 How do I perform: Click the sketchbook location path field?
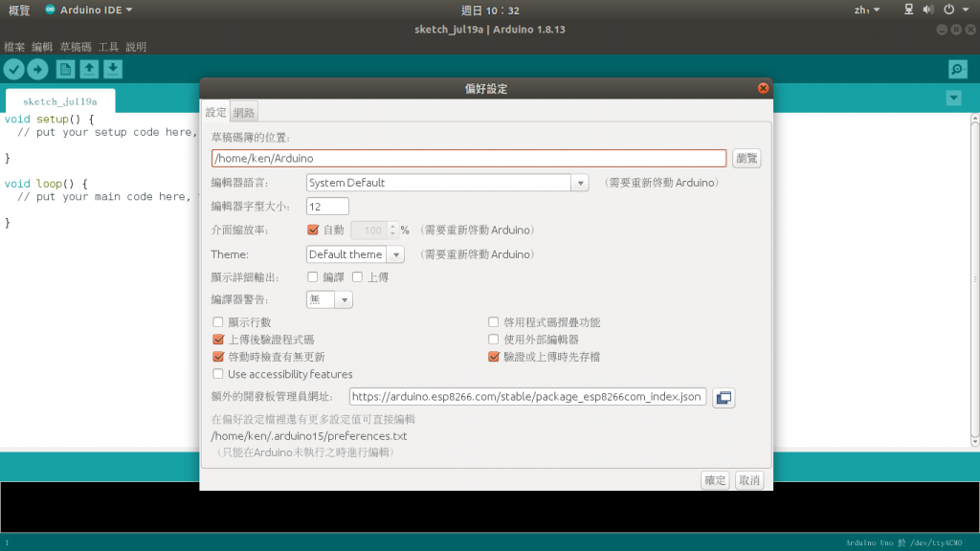469,158
